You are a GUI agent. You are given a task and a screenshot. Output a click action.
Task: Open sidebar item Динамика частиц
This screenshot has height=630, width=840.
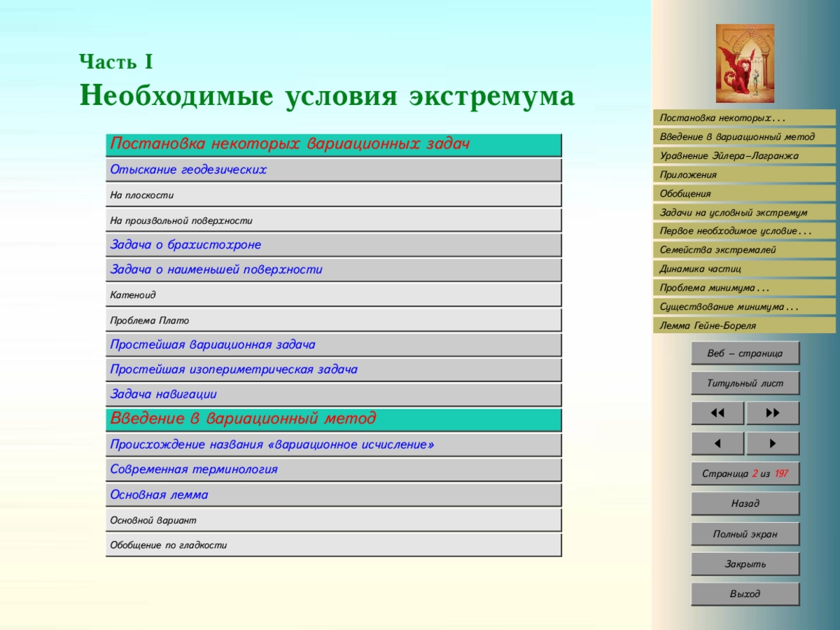coord(745,269)
